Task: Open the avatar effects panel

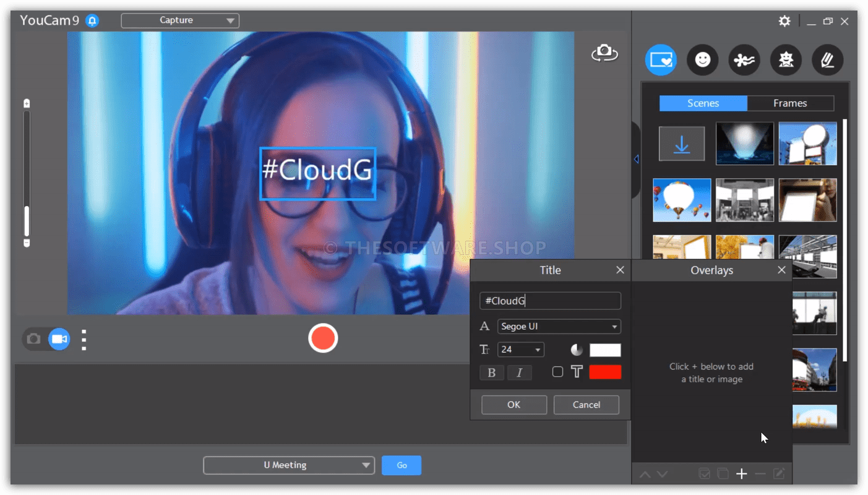Action: (x=786, y=60)
